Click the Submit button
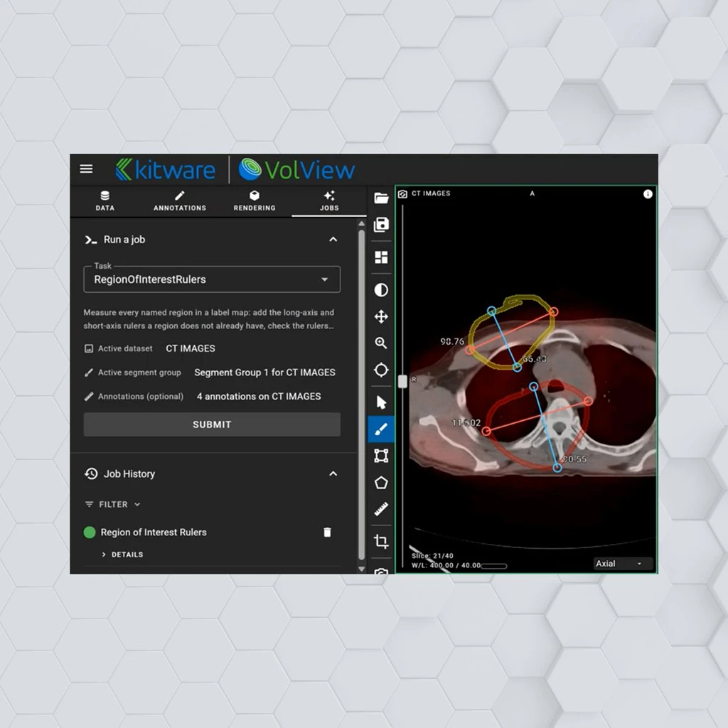 (x=212, y=424)
